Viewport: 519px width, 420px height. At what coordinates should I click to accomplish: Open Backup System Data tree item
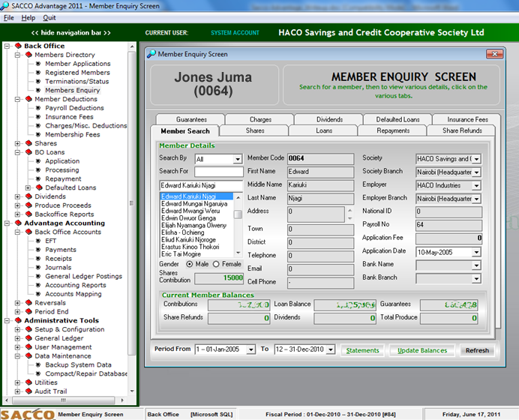tap(78, 364)
